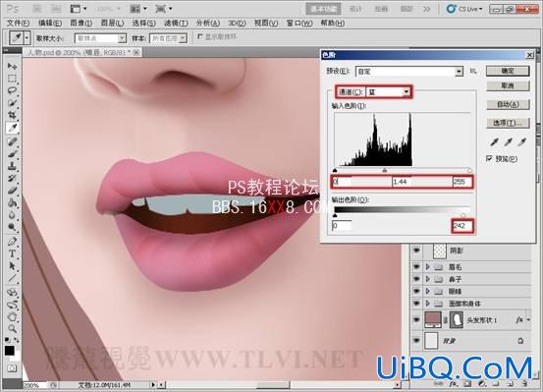Open the 图像(I) menu

click(81, 23)
